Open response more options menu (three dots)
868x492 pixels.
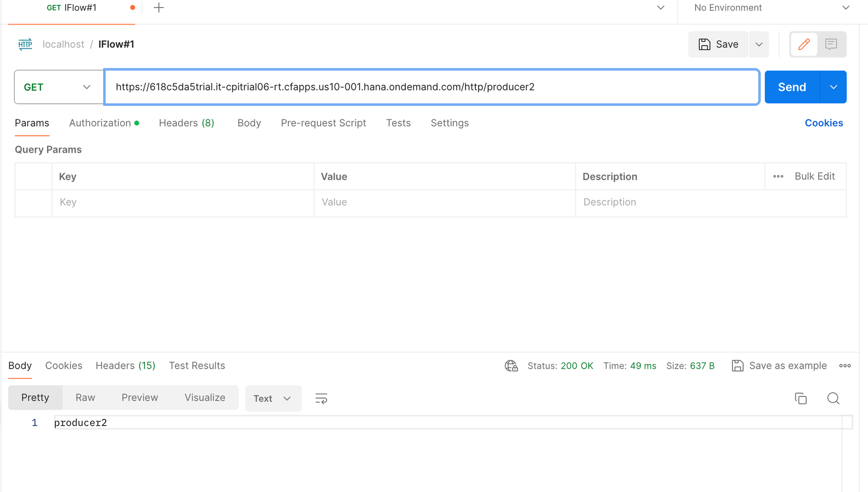pos(845,366)
